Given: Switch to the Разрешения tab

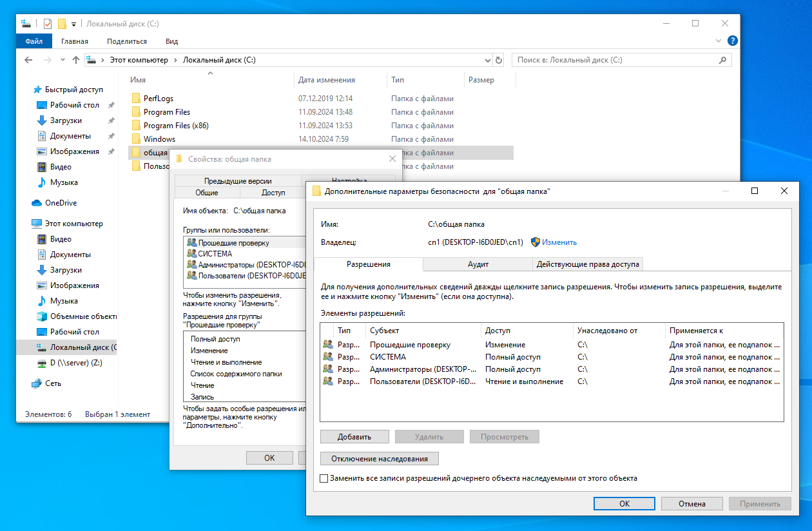Looking at the screenshot, I should pos(368,264).
